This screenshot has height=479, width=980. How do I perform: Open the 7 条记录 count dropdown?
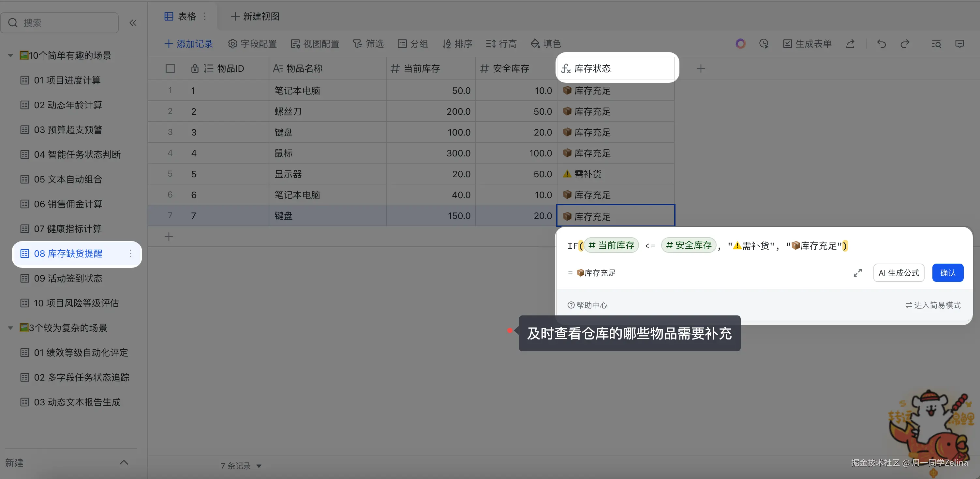point(241,466)
